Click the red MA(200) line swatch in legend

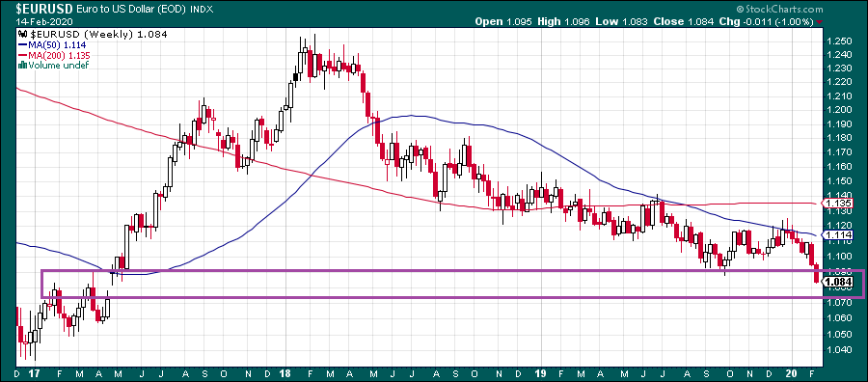(21, 55)
